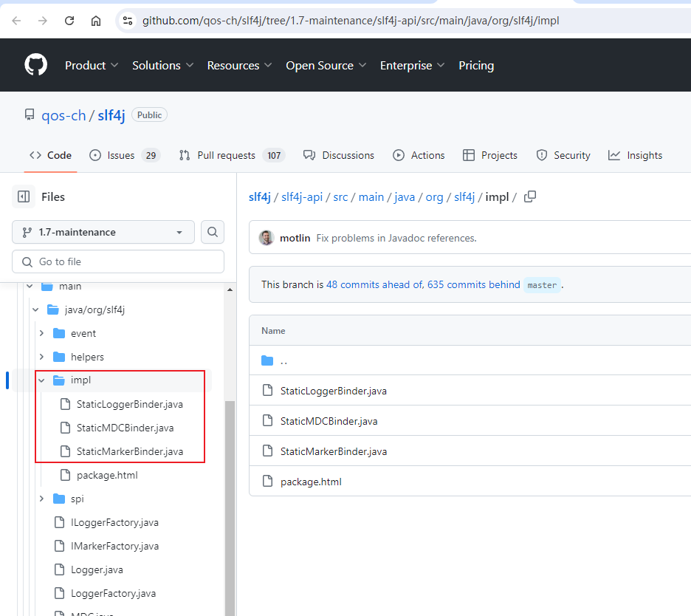691x616 pixels.
Task: Select the StaticLoggerBinder.java file icon
Action: tap(267, 391)
